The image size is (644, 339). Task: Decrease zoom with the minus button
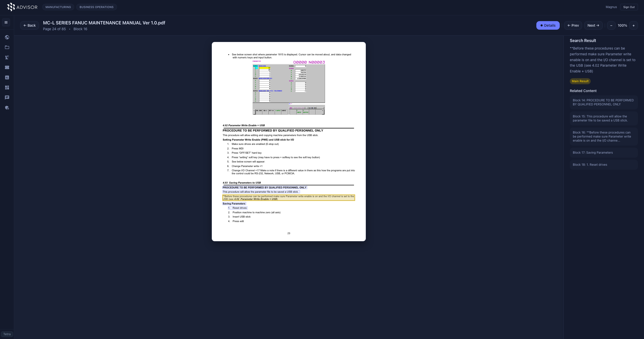[x=611, y=25]
